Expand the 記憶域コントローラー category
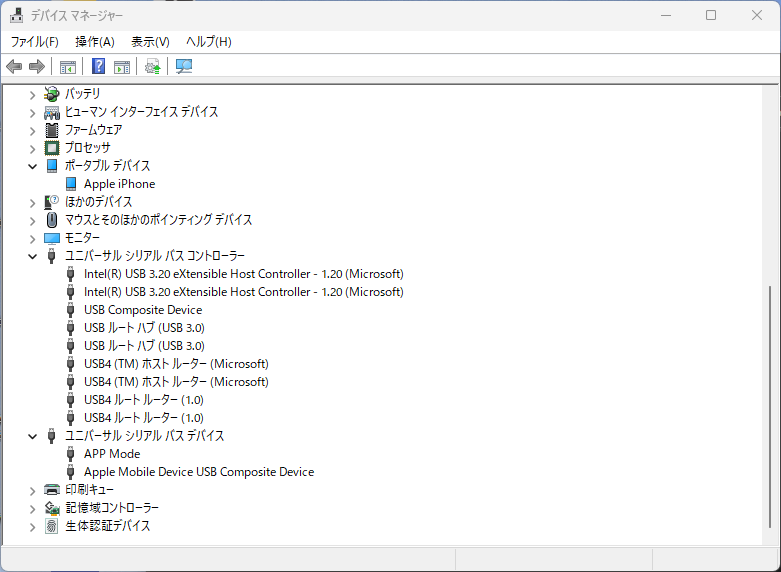The image size is (781, 572). (x=32, y=509)
